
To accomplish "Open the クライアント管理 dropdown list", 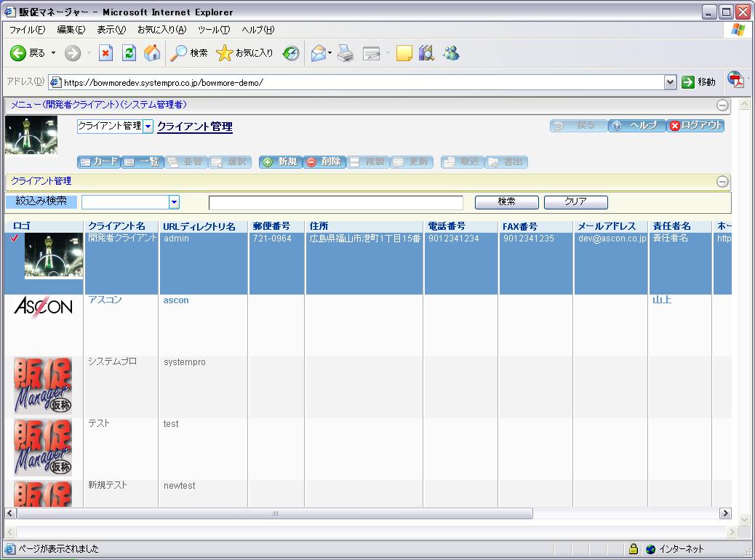I will [148, 127].
